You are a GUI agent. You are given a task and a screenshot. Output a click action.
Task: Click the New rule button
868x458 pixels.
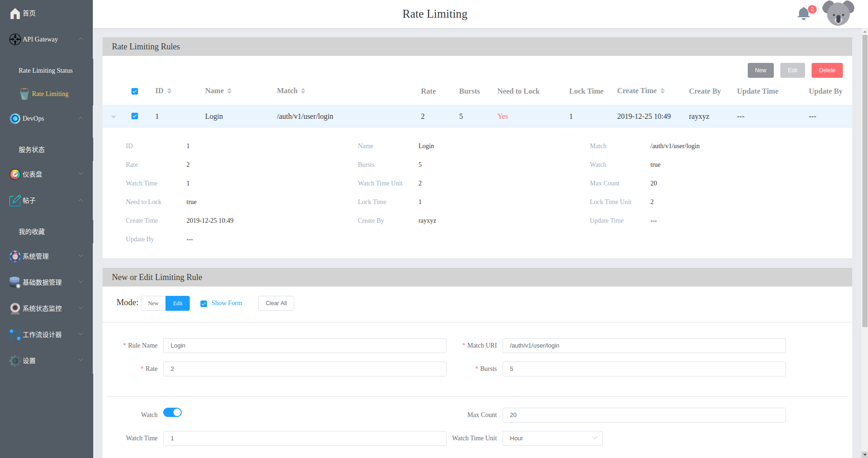coord(761,70)
